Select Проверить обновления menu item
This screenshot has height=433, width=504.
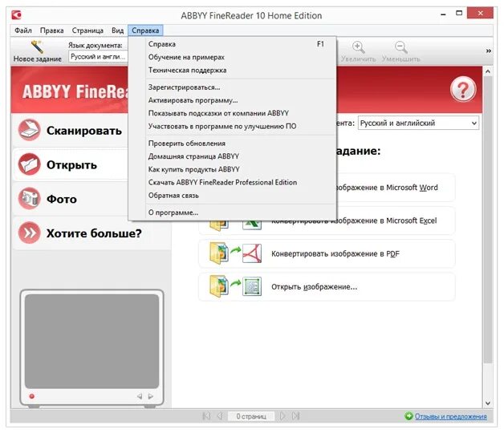pyautogui.click(x=233, y=144)
